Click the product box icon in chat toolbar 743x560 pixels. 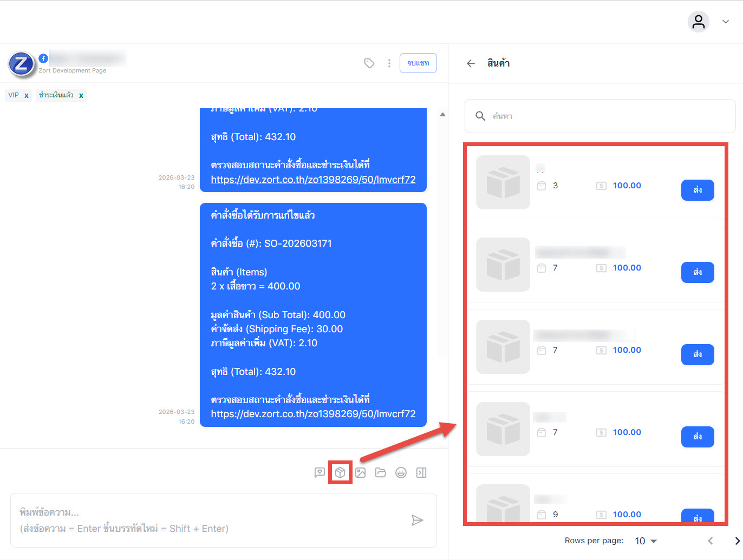(x=340, y=472)
